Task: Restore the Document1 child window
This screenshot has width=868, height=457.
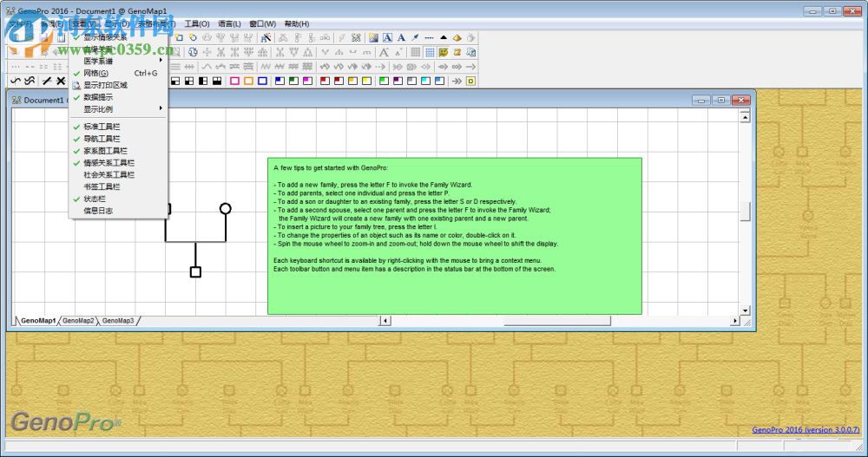Action: pyautogui.click(x=720, y=100)
